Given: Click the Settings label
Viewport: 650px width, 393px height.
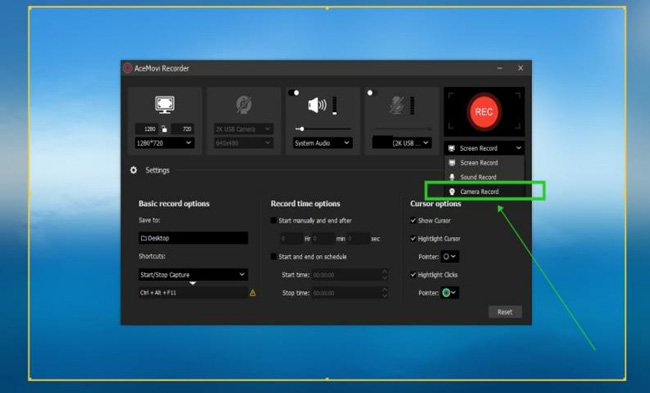Looking at the screenshot, I should [158, 170].
